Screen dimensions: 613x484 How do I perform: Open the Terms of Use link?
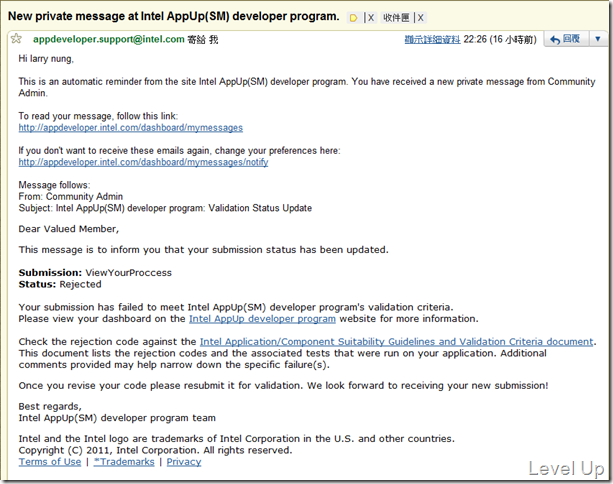click(x=50, y=462)
